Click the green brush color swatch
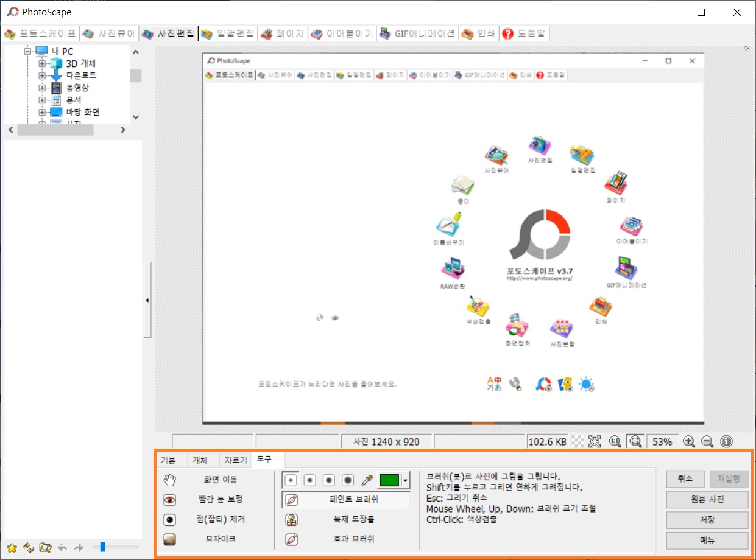The height and width of the screenshot is (560, 756). pos(389,480)
